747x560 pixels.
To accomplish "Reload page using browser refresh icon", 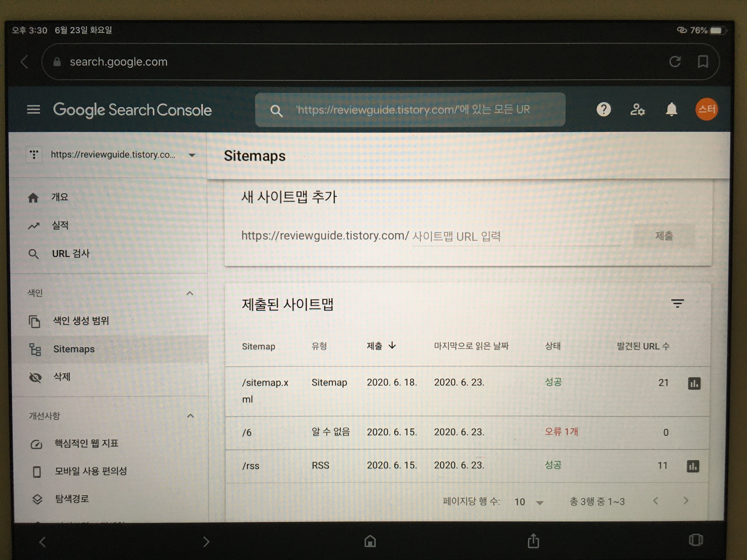I will pos(675,61).
